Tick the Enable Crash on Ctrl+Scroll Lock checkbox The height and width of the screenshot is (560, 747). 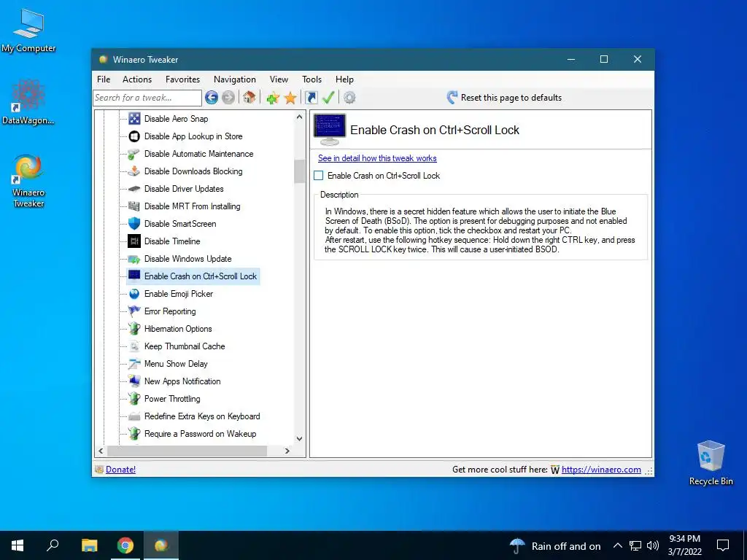pos(319,176)
